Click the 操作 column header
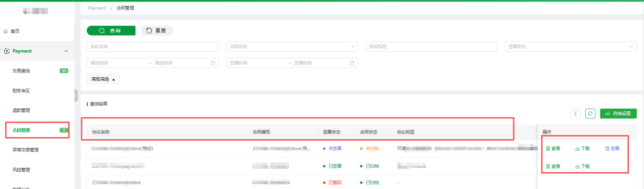644x189 pixels. (547, 132)
